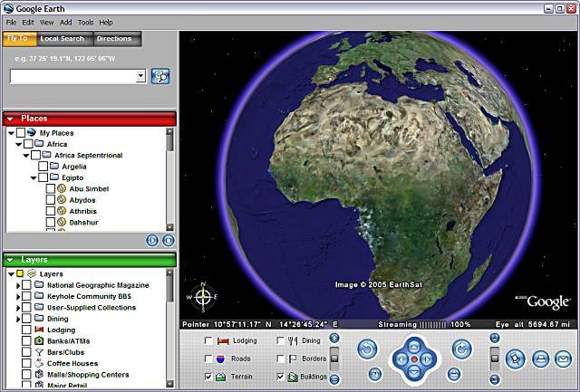Click the Abu Simbel placemark icon

[62, 189]
